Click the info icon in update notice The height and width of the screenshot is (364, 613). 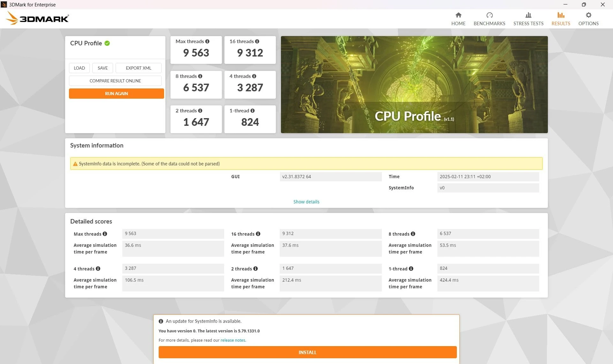(x=161, y=321)
